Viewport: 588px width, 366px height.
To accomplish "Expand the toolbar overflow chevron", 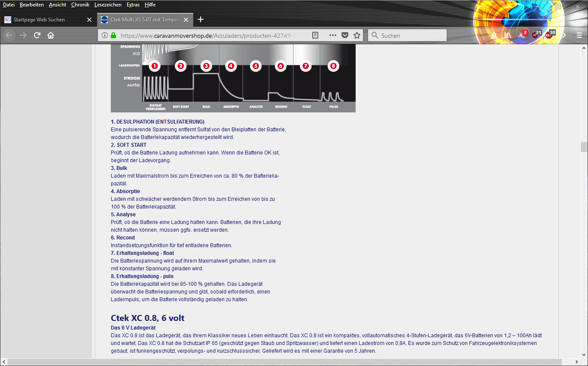I will click(564, 35).
